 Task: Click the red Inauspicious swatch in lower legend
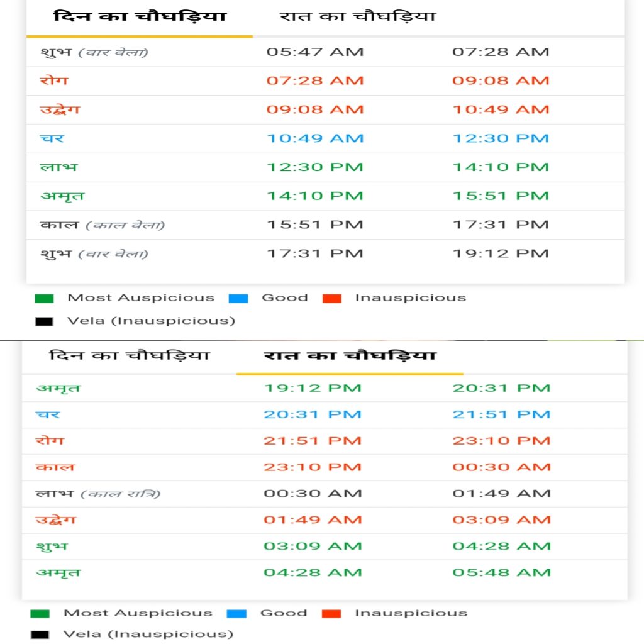point(331,614)
